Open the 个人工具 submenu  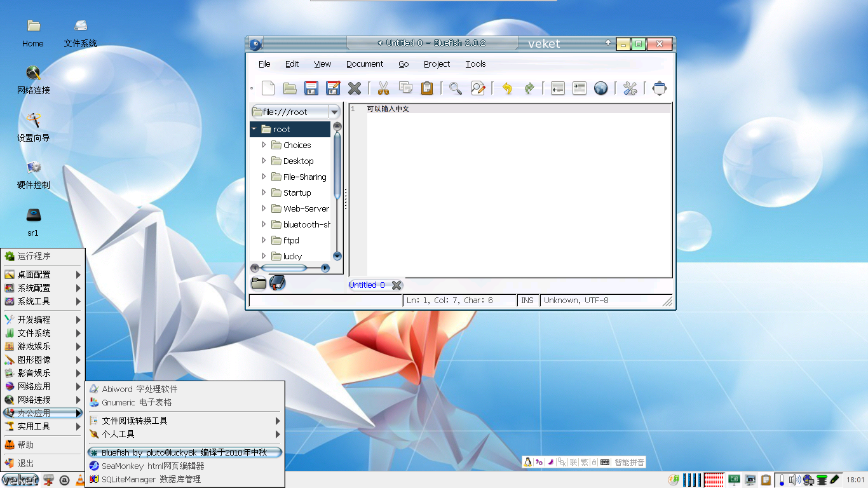[x=184, y=434]
